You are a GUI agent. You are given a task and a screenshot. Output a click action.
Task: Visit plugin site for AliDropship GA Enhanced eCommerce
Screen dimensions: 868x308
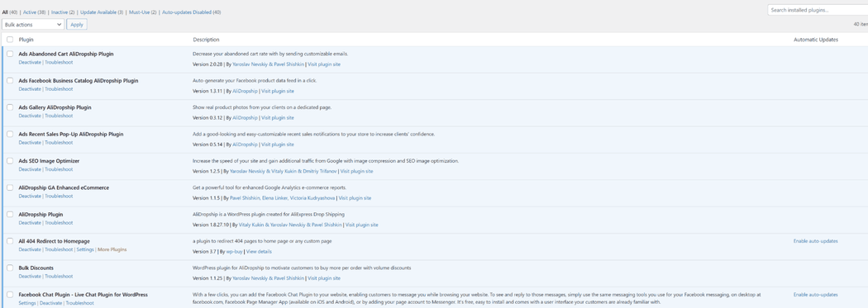[355, 198]
